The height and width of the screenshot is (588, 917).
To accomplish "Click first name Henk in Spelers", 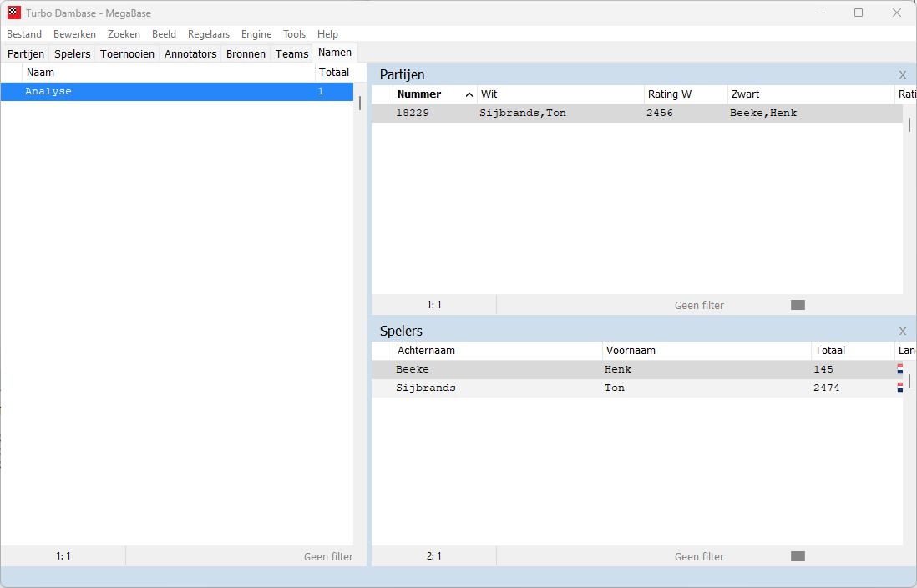I will [618, 369].
